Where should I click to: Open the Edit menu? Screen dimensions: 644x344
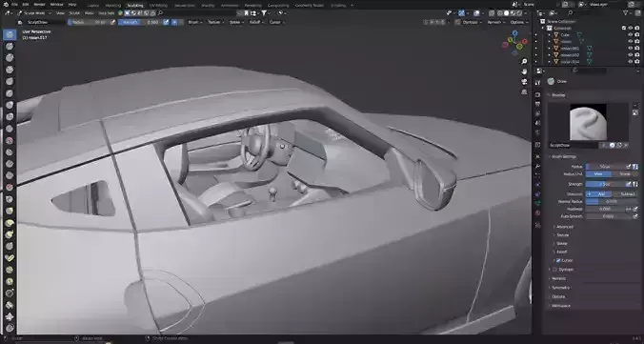[26, 5]
